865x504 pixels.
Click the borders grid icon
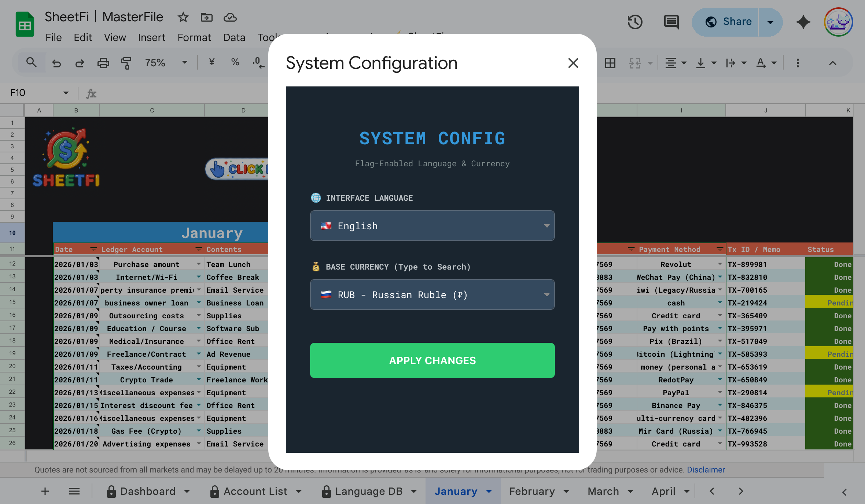pyautogui.click(x=610, y=63)
